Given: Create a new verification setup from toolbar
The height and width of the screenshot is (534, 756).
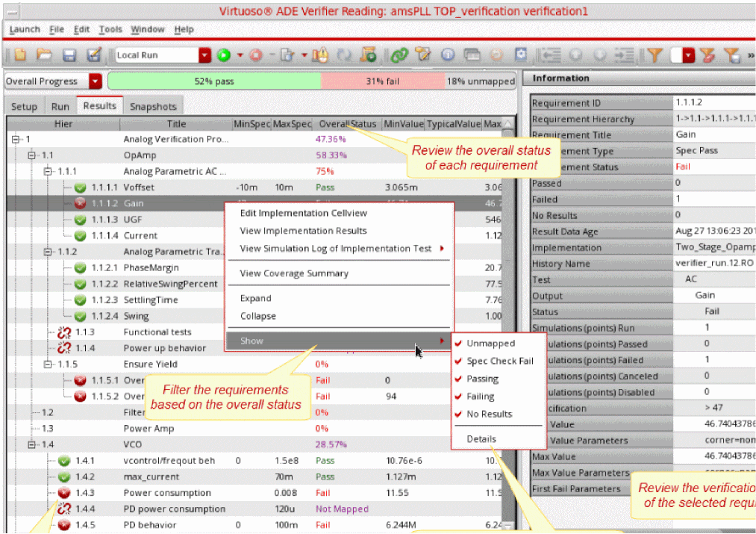Looking at the screenshot, I should [20, 55].
